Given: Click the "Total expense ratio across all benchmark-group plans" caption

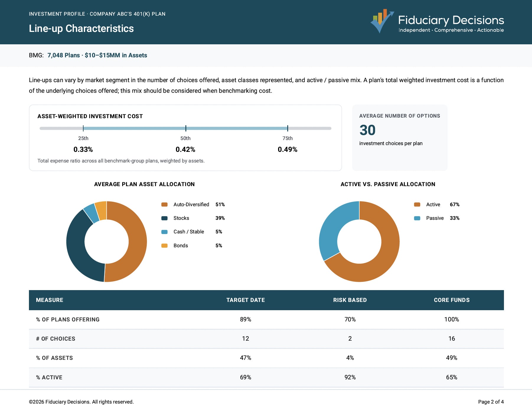Looking at the screenshot, I should [x=121, y=161].
